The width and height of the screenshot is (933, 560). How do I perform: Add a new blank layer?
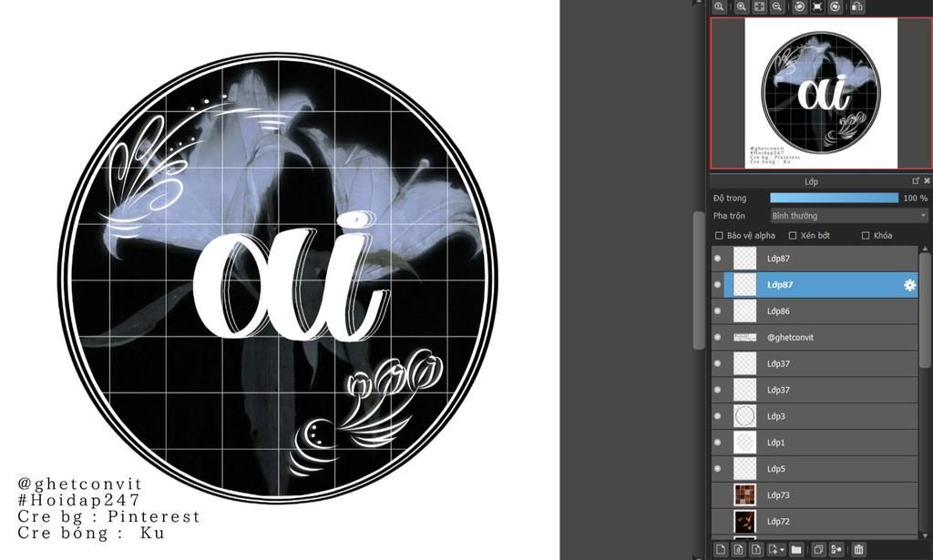pos(721,549)
